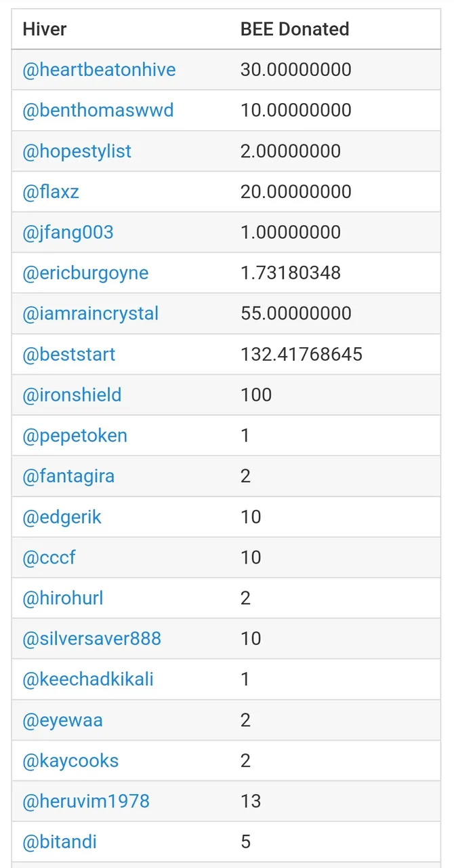The width and height of the screenshot is (454, 868).
Task: Click the @ironshield username link
Action: click(72, 395)
